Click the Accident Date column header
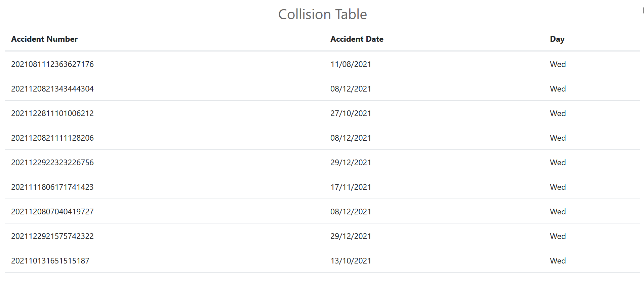Image resolution: width=644 pixels, height=281 pixels. coord(357,39)
